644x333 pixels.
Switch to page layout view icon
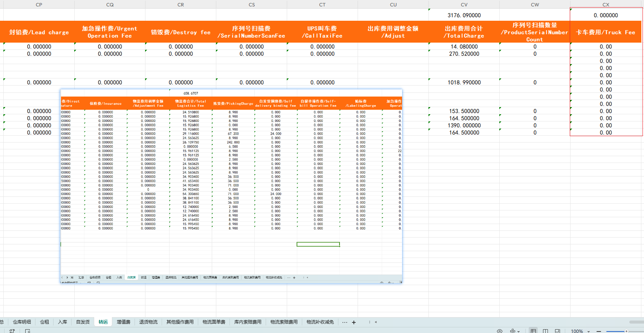click(545, 331)
